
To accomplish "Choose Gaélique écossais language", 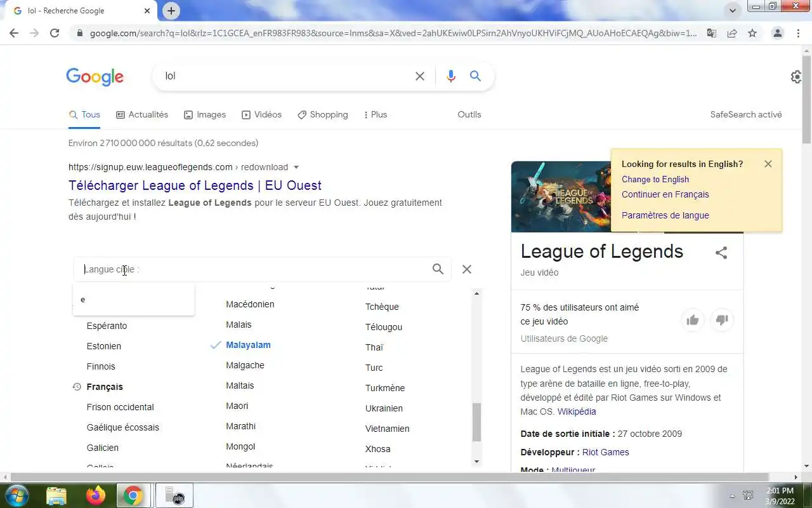I will point(122,428).
